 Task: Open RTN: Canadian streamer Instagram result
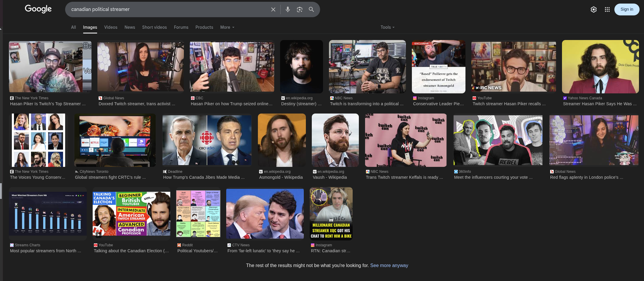tap(330, 251)
